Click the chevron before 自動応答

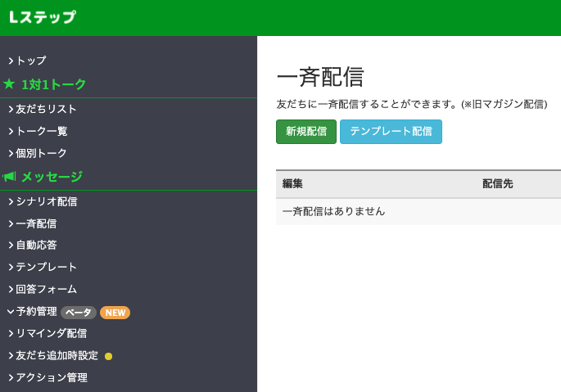click(x=11, y=246)
